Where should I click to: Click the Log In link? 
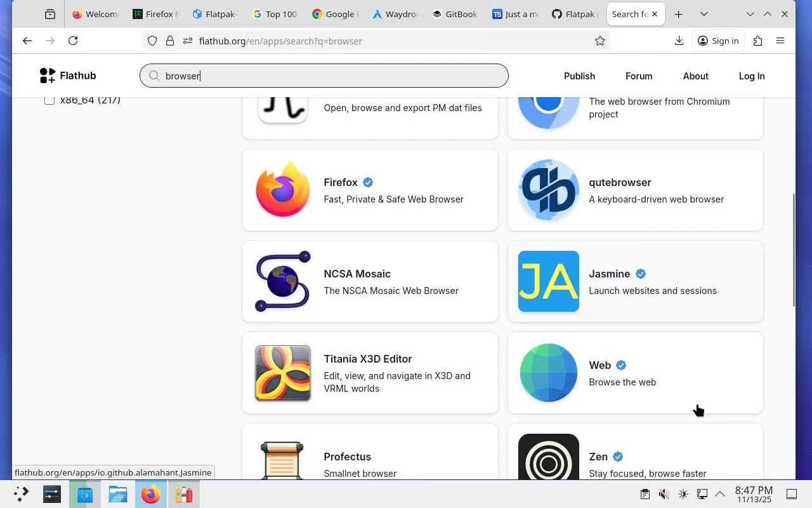pyautogui.click(x=752, y=76)
